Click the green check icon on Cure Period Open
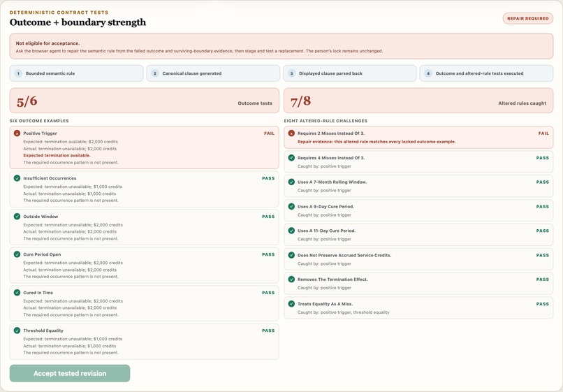This screenshot has width=563, height=392. (x=17, y=254)
